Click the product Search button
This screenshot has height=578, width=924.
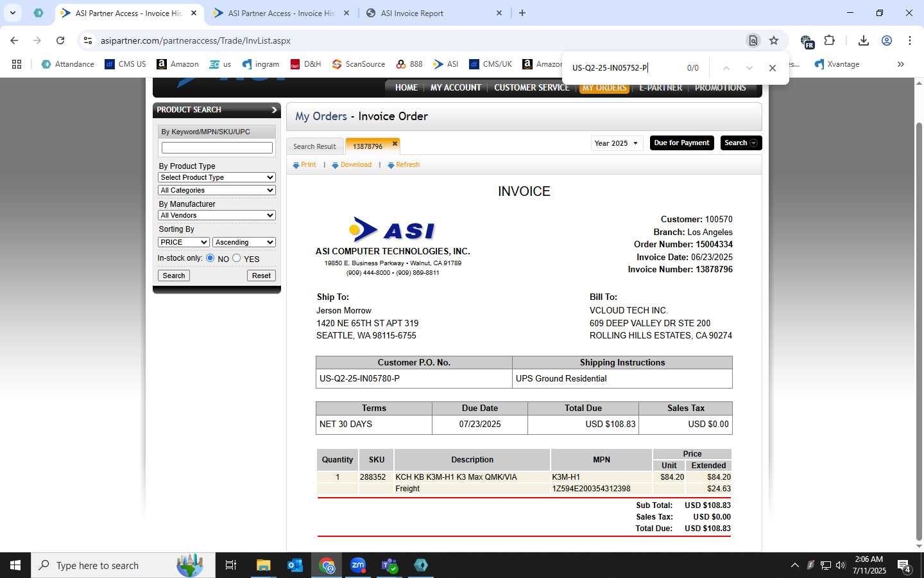[x=174, y=276]
